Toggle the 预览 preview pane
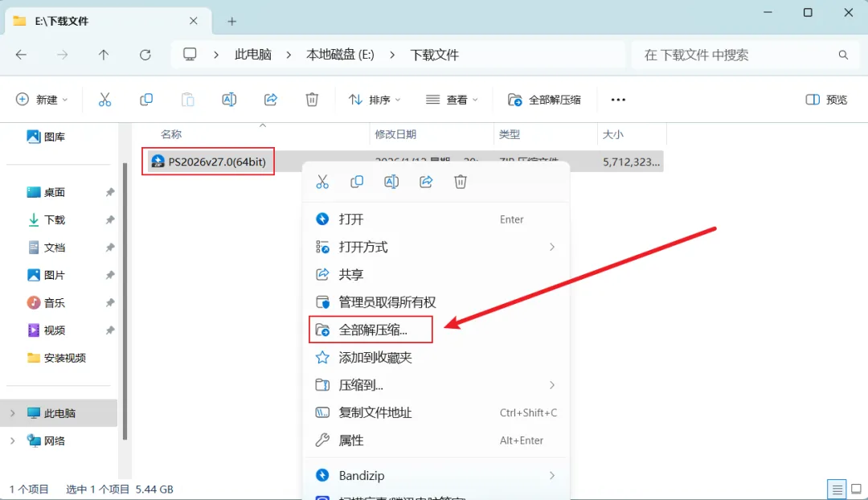This screenshot has width=868, height=500. pos(826,100)
